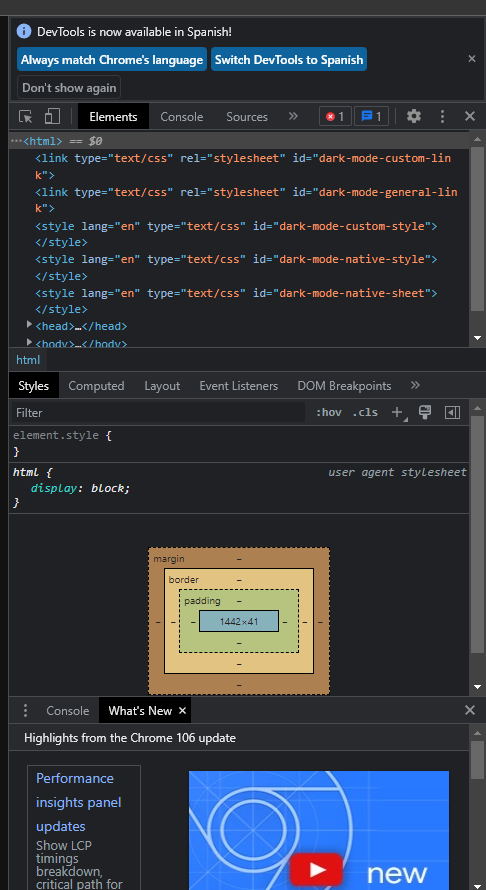Activate the inspect element picker icon

(x=26, y=116)
